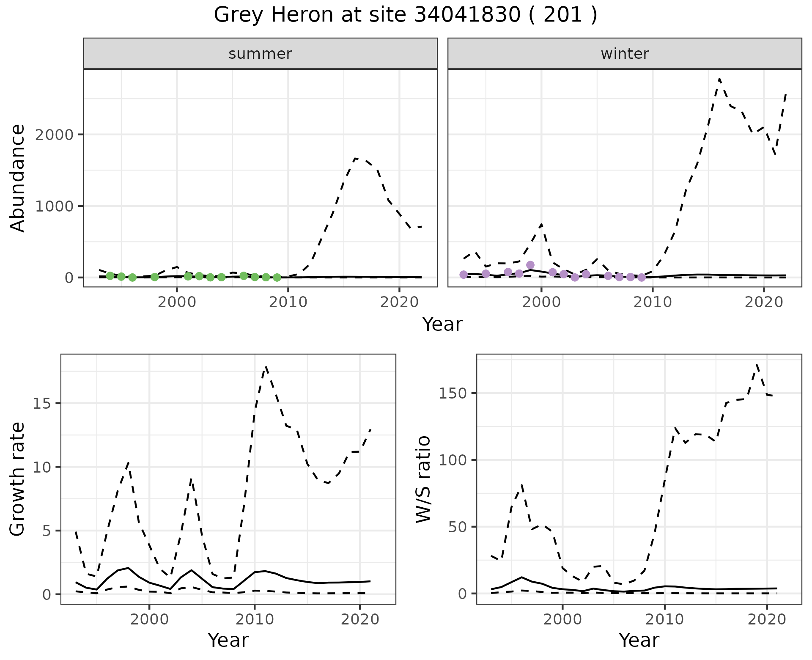Click the 2010 tick label under the summer panel
Image resolution: width=812 pixels, height=660 pixels.
[288, 302]
